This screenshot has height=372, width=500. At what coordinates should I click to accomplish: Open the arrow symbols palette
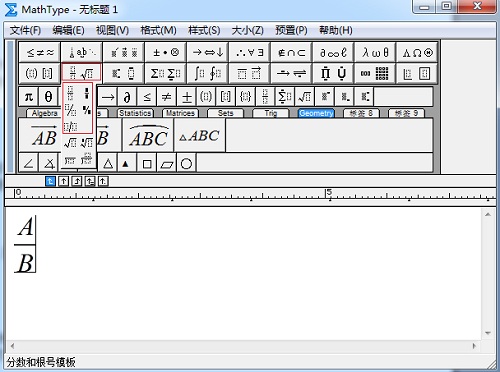[208, 52]
